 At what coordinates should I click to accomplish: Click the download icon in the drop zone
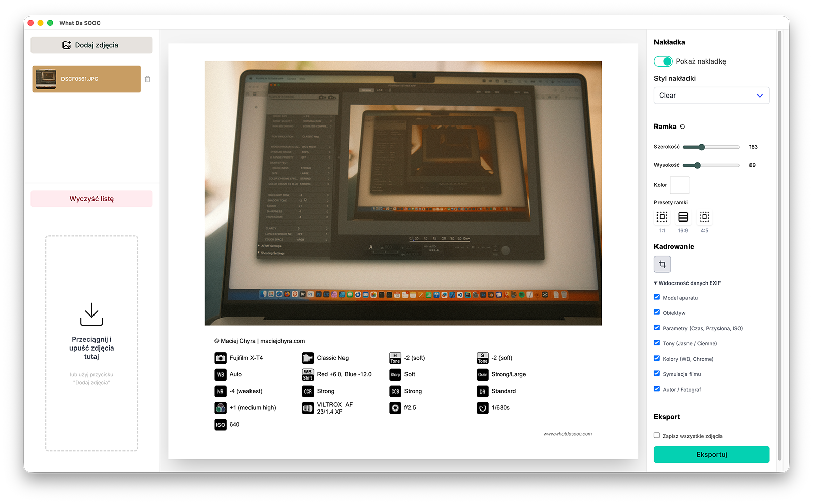(91, 314)
